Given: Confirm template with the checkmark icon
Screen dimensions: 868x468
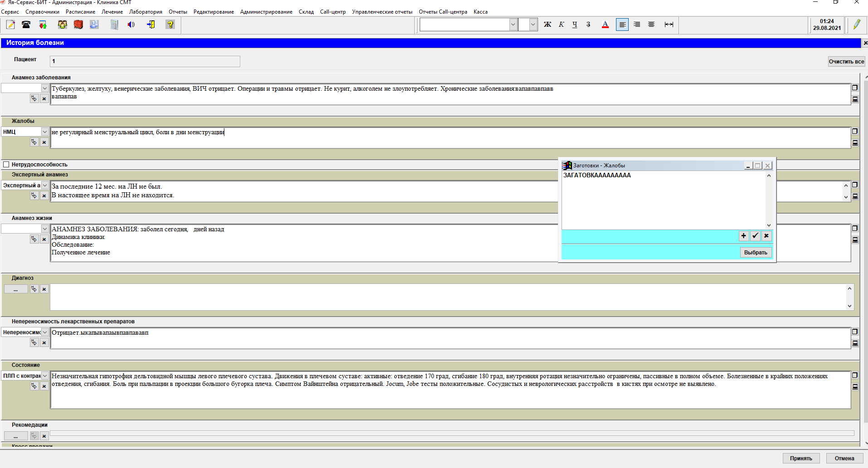Looking at the screenshot, I should coord(755,236).
